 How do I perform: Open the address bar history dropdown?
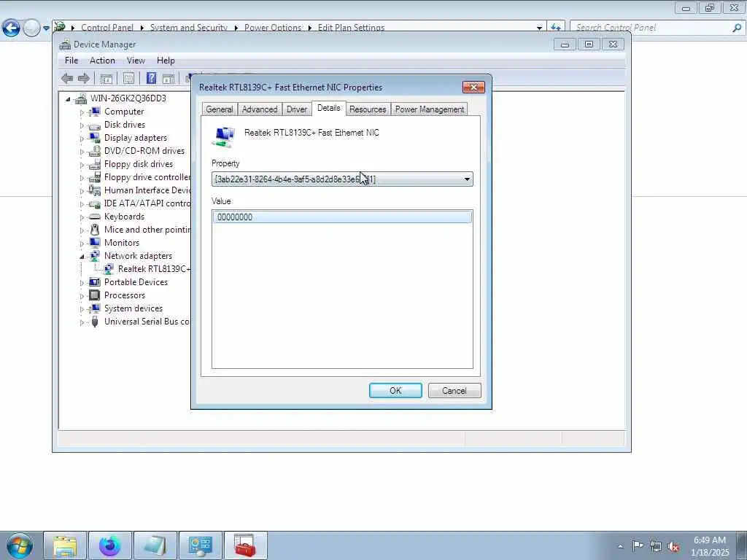coord(539,28)
